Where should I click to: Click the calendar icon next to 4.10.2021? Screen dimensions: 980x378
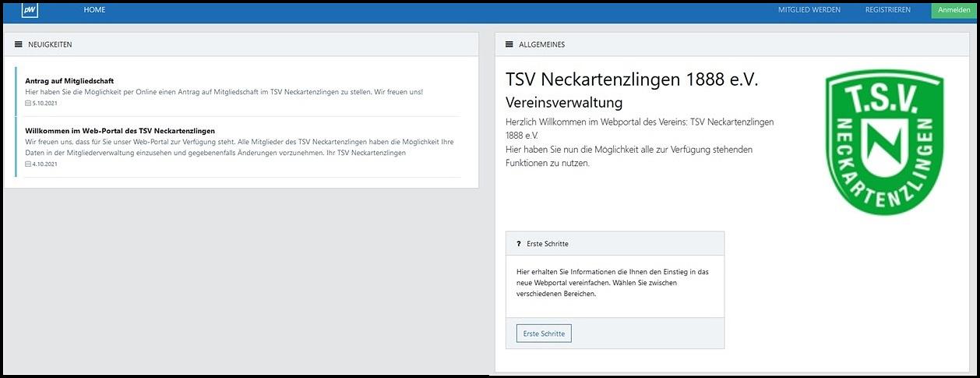[x=28, y=164]
